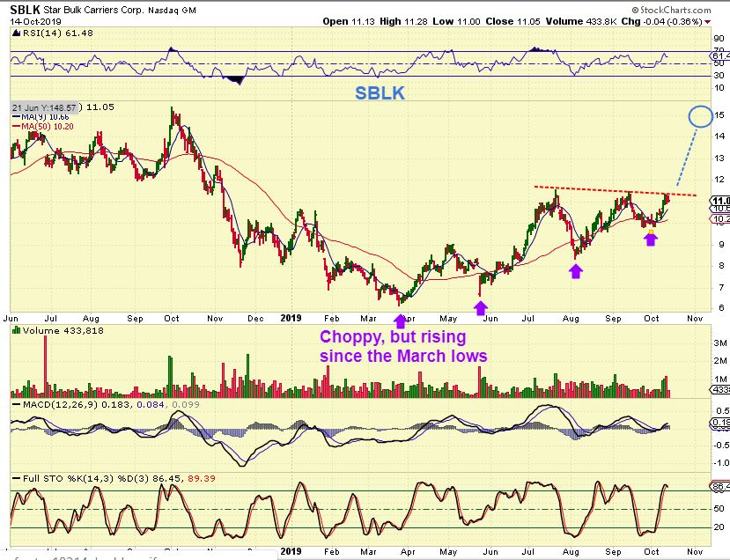Click the '-1.0' MACD axis label
The image size is (730, 560).
tap(720, 463)
